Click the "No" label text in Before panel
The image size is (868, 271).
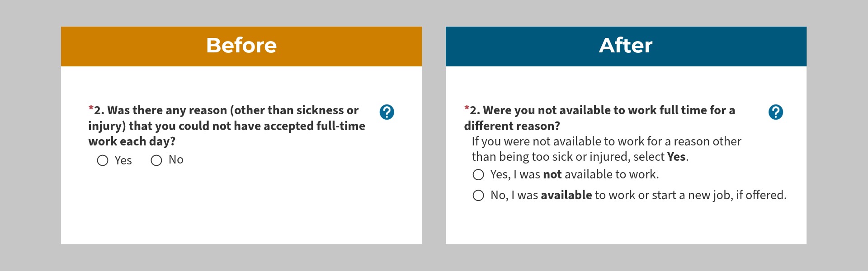176,160
